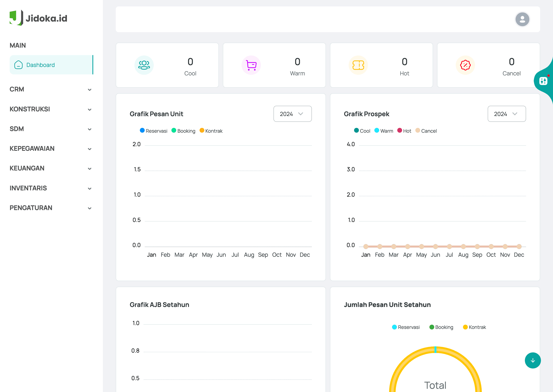This screenshot has width=553, height=392.
Task: Click the Dashboard home icon
Action: 18,65
